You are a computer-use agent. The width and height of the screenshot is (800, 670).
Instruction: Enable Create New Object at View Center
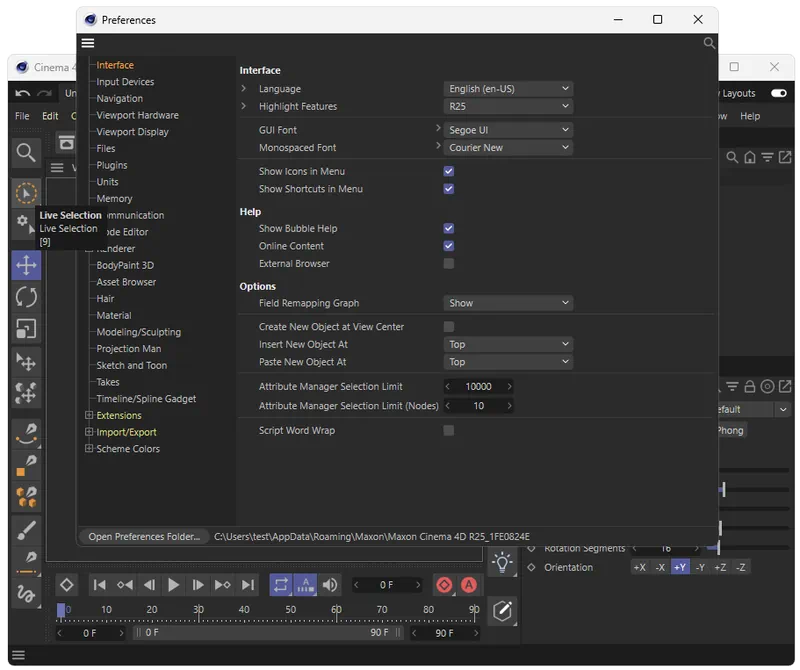point(448,327)
